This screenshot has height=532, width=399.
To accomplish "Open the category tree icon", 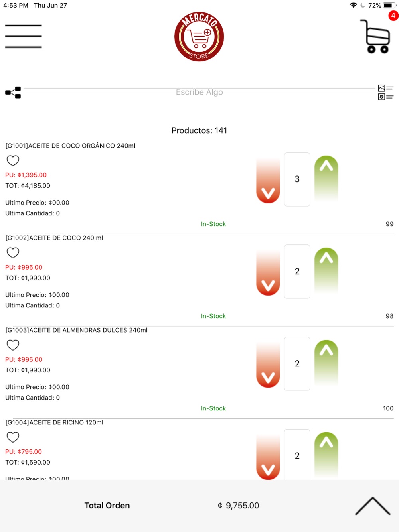I will coord(13,92).
